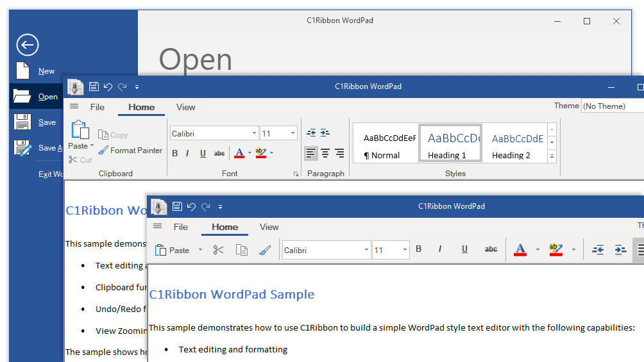The width and height of the screenshot is (644, 362).
Task: Expand the font size 11 dropdown in front window
Action: tap(405, 250)
